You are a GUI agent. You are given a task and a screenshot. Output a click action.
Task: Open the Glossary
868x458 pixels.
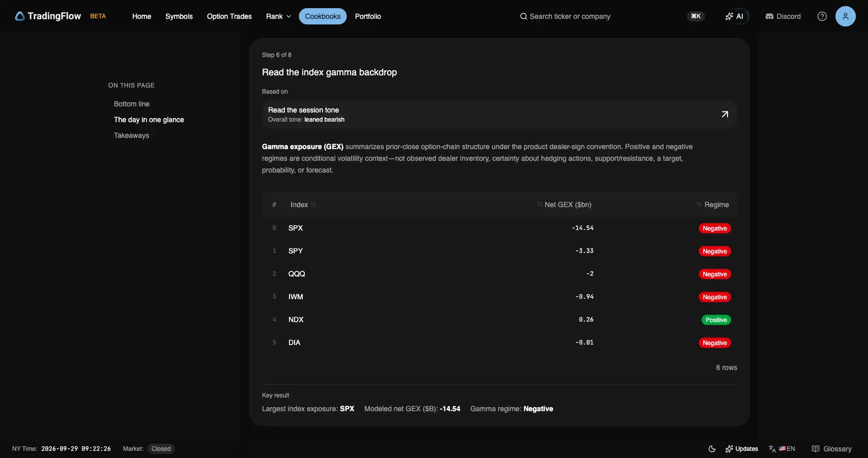(x=832, y=449)
